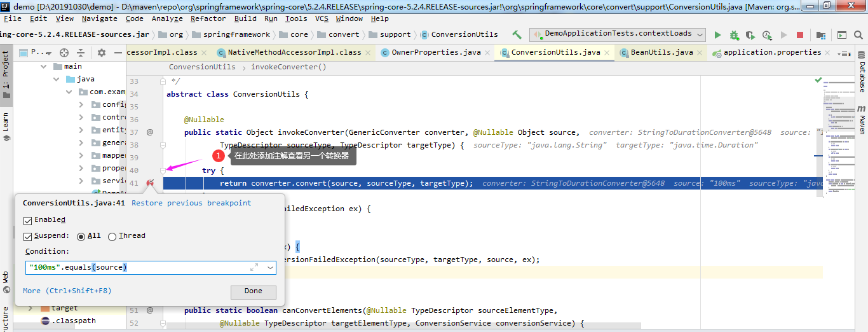
Task: Run with Coverage shield icon
Action: [x=750, y=35]
